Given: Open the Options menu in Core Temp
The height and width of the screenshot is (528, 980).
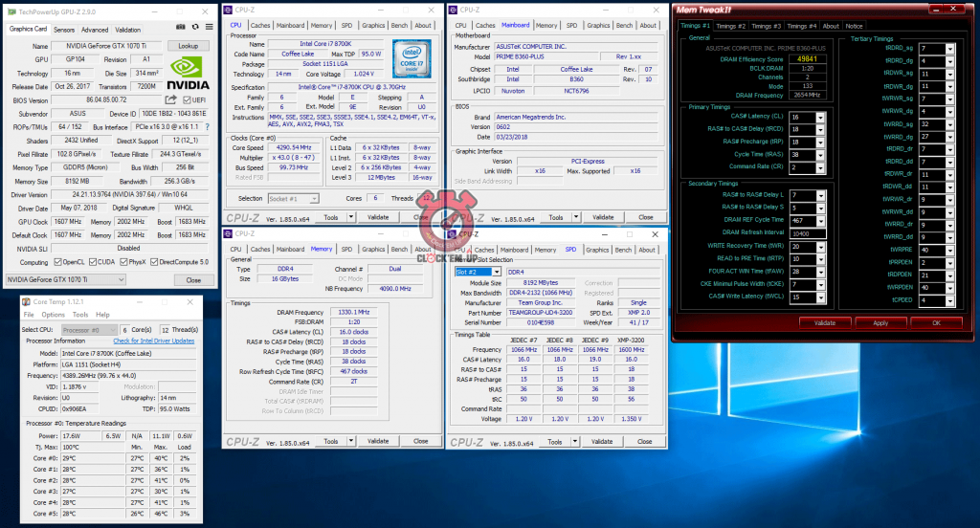Looking at the screenshot, I should click(x=53, y=314).
